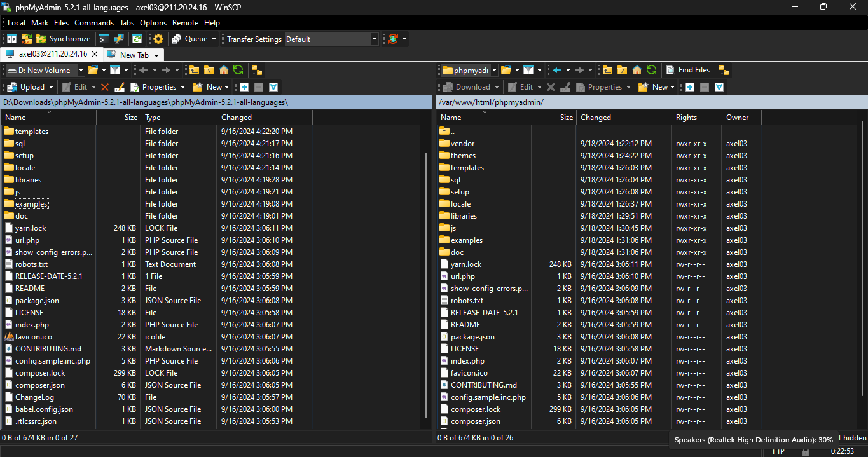This screenshot has width=868, height=457.
Task: Click the local panel open directory icon
Action: coord(93,70)
